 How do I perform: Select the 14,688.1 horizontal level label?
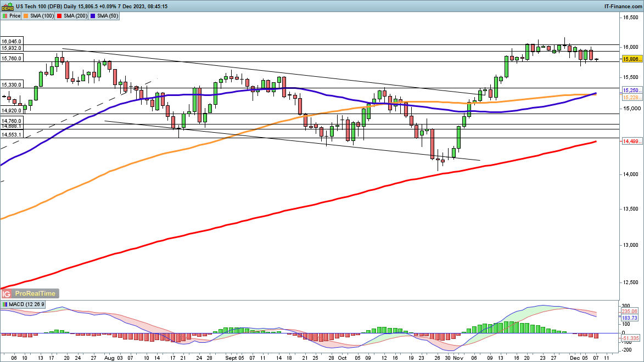(12, 126)
